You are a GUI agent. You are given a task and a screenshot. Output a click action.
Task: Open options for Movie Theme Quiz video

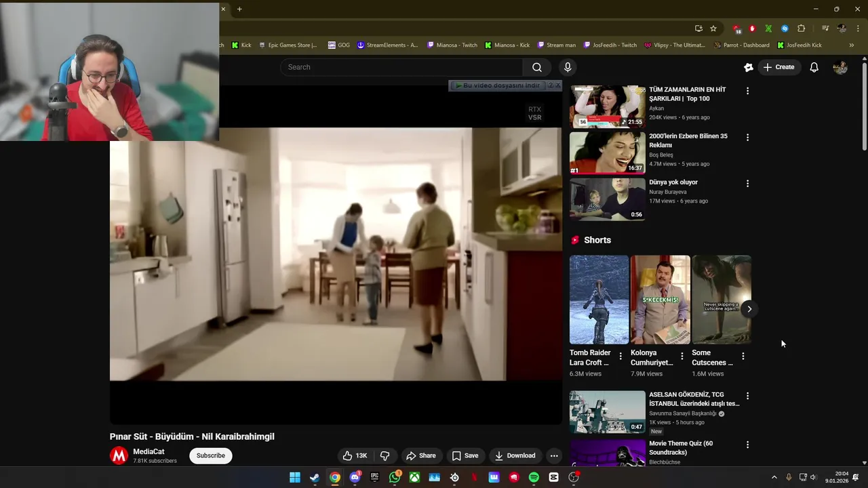coord(747,445)
